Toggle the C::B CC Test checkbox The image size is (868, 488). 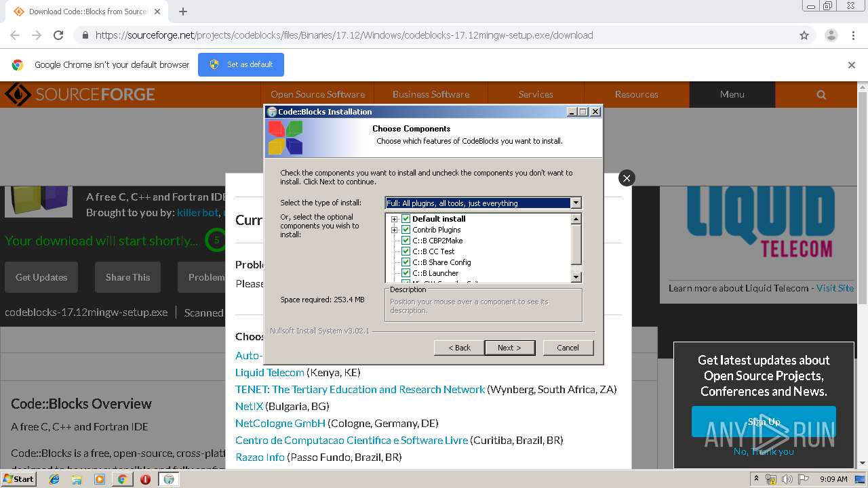tap(406, 251)
